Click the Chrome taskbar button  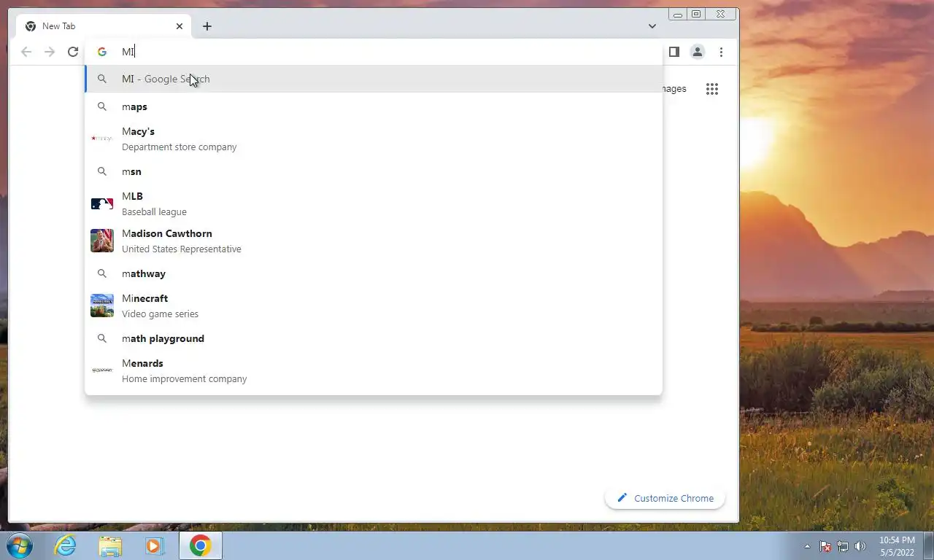201,545
